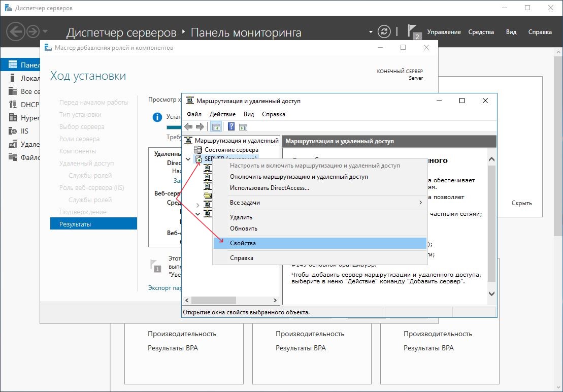Image resolution: width=563 pixels, height=392 pixels.
Task: Click the Скрыть link
Action: (521, 203)
